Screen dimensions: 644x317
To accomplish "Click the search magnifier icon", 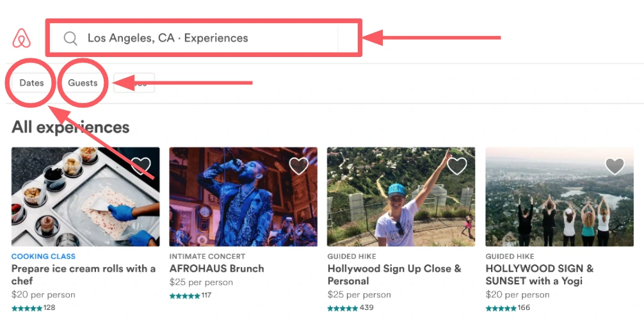I will [x=70, y=38].
